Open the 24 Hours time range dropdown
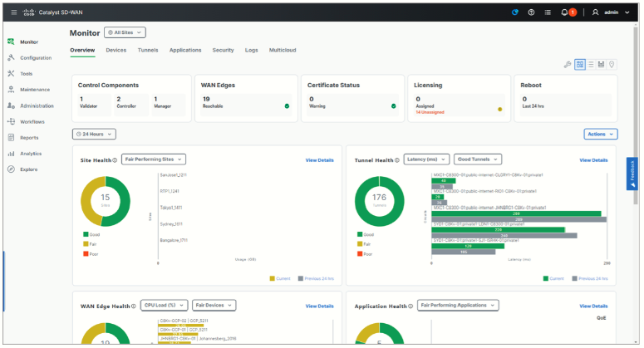The image size is (644, 348). pyautogui.click(x=94, y=135)
